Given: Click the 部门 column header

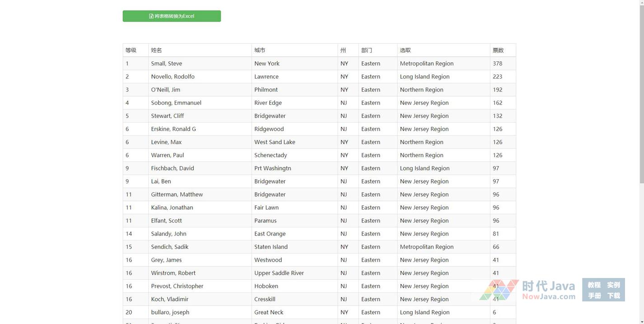Looking at the screenshot, I should (x=378, y=50).
